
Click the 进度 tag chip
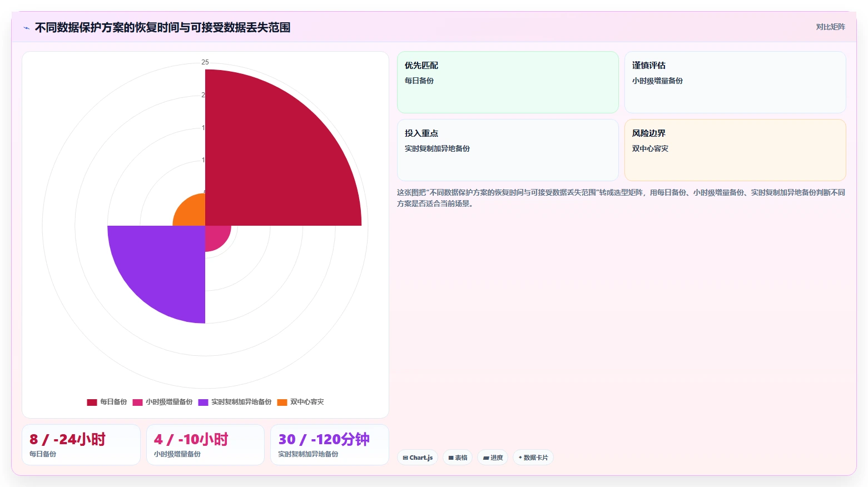pyautogui.click(x=493, y=458)
